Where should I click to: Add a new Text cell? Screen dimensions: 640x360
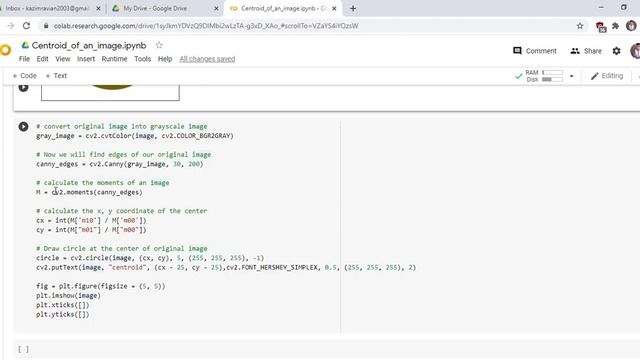pyautogui.click(x=56, y=76)
